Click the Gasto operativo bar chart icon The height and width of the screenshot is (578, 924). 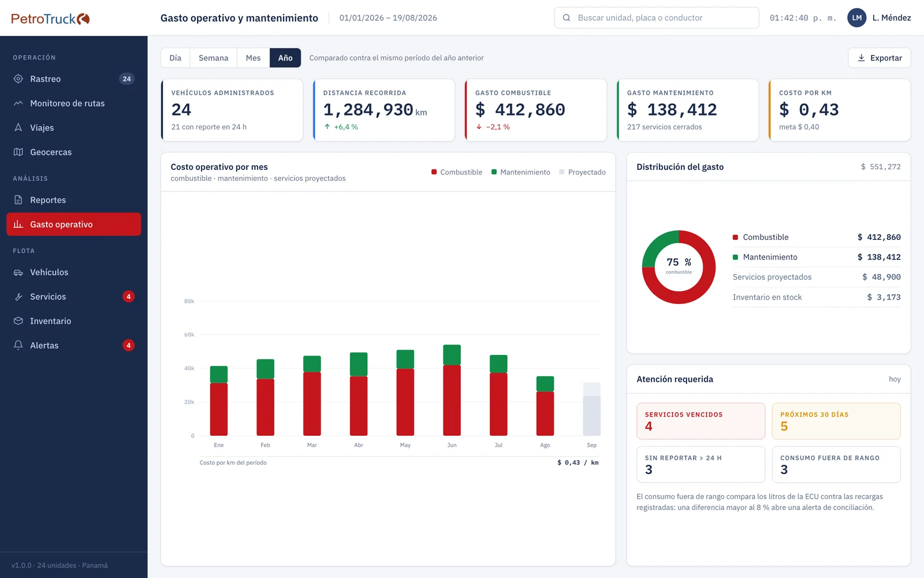click(18, 224)
